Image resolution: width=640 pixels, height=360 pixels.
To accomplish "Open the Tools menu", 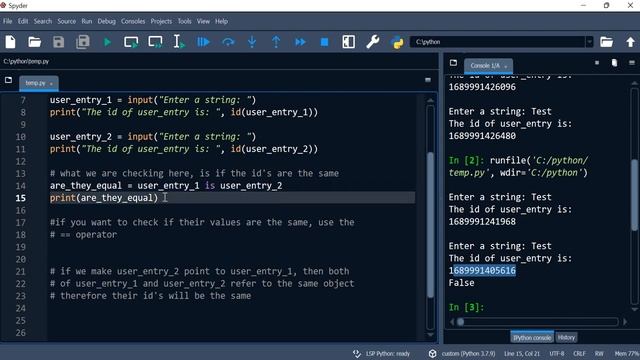I will coord(184,21).
